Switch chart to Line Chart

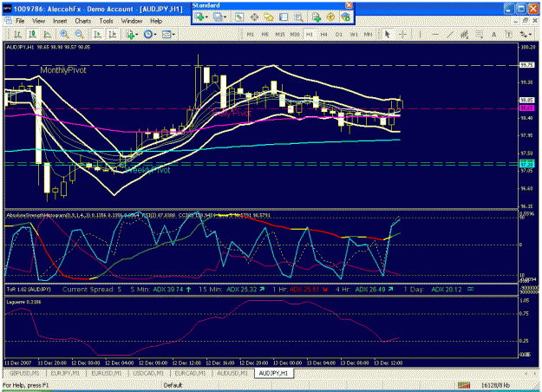pyautogui.click(x=47, y=34)
